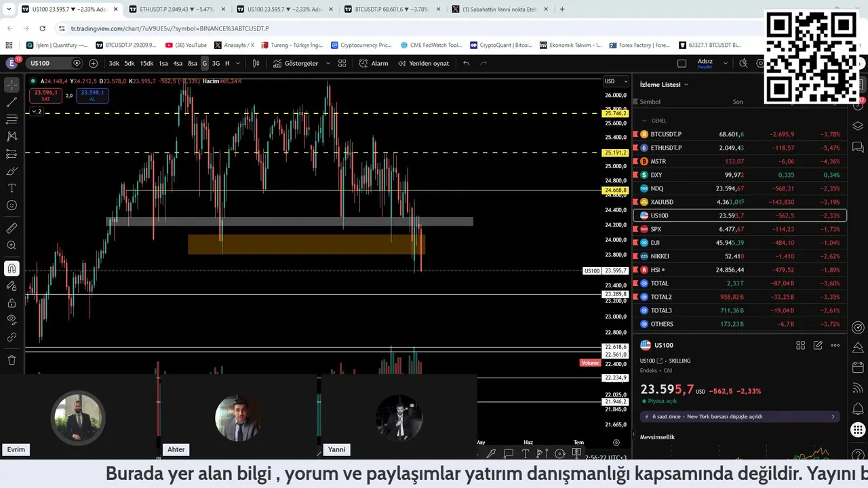Click the quick search icon
This screenshot has width=868, height=488.
point(744,63)
